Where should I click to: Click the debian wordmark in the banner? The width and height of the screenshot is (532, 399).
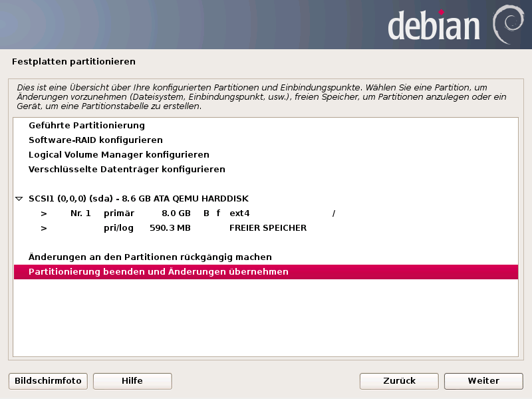click(x=434, y=27)
